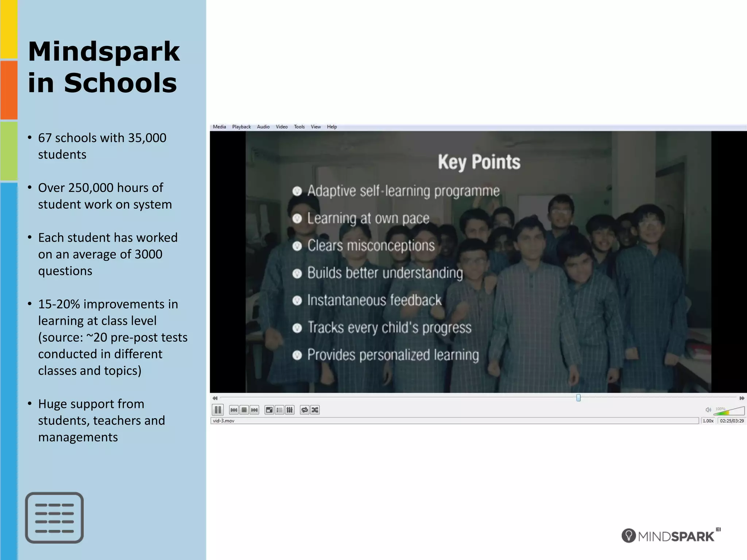Click 'Tracks every child's progress' in video

pyautogui.click(x=390, y=328)
